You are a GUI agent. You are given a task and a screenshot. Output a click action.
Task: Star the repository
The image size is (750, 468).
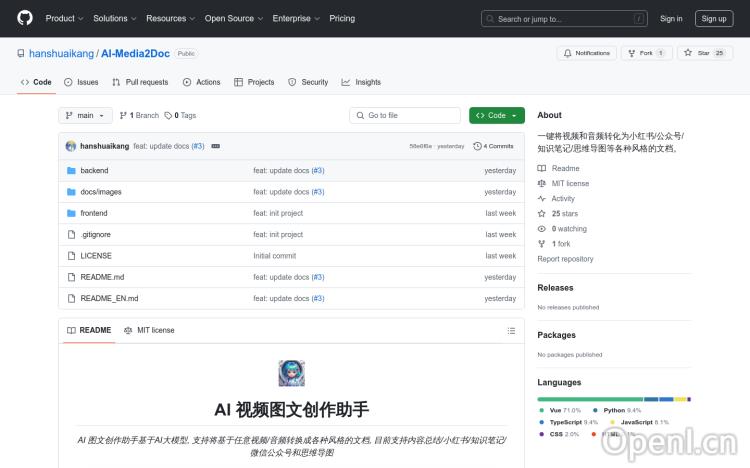click(705, 53)
